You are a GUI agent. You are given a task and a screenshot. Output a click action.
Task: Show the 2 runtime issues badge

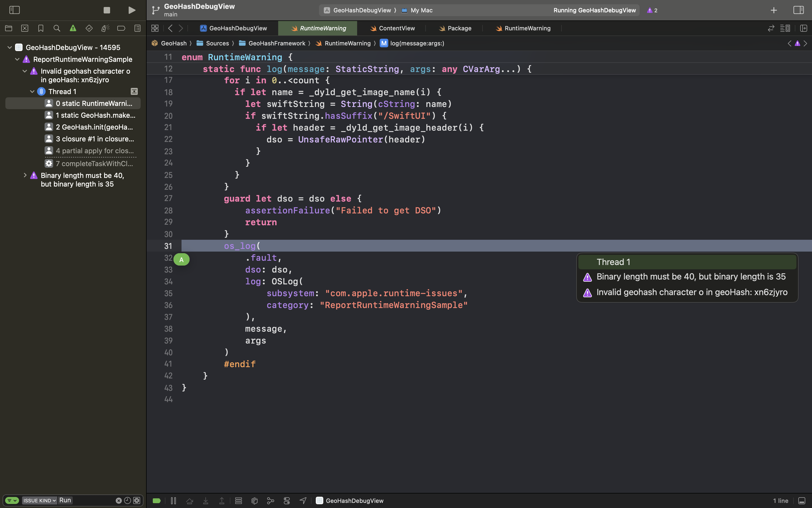tap(652, 10)
